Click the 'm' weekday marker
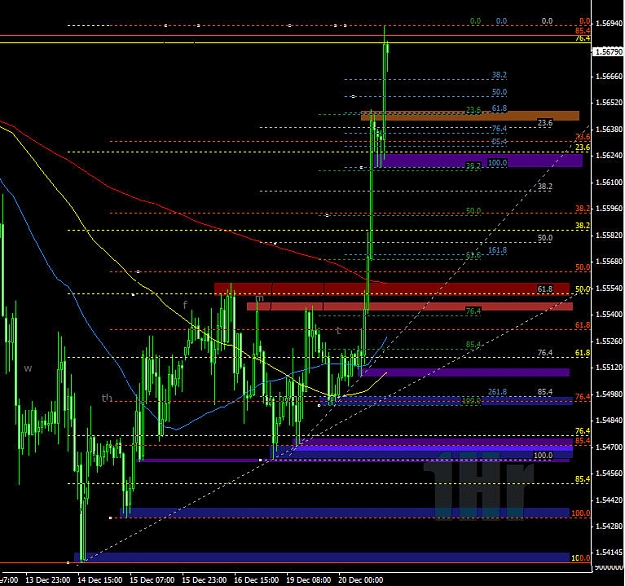The height and width of the screenshot is (586, 625). click(x=259, y=299)
